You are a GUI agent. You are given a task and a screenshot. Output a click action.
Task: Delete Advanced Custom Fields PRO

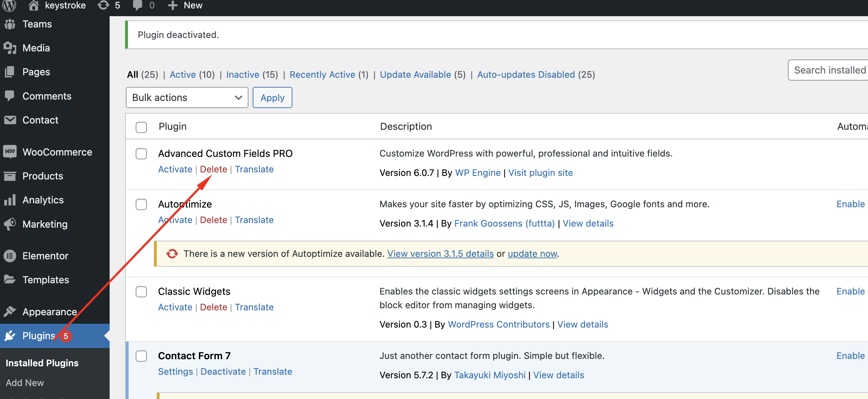click(x=214, y=169)
